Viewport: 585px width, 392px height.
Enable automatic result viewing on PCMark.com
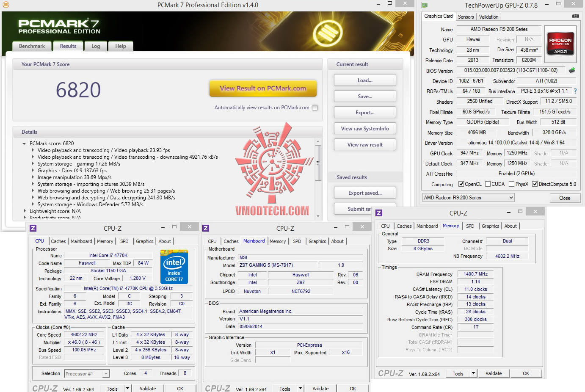click(315, 108)
